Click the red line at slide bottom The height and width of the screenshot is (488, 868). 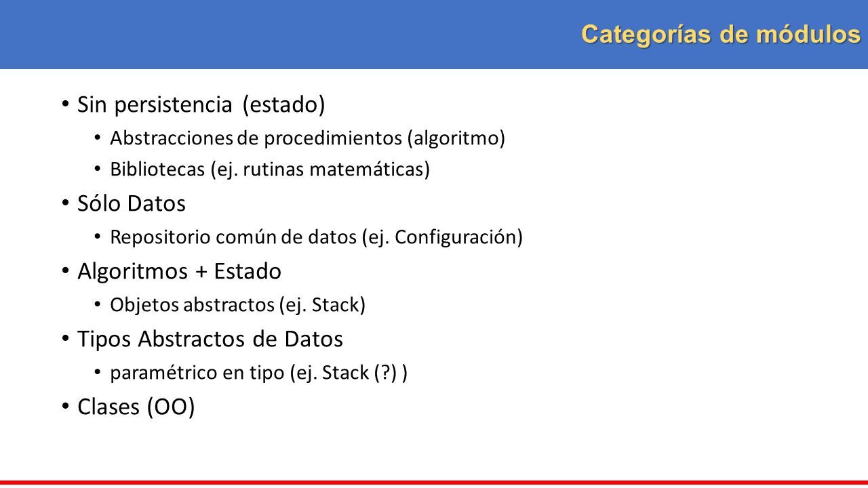pos(434,484)
